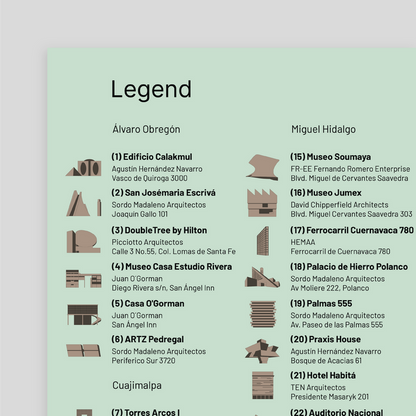This screenshot has width=416, height=416.
Task: Select the '(3) DoubleTree by Hilton' title
Action: (x=159, y=230)
